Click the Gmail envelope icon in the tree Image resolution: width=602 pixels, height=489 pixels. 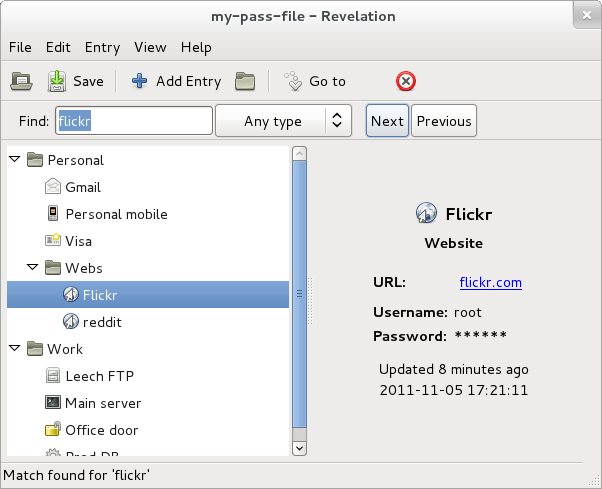pos(53,187)
